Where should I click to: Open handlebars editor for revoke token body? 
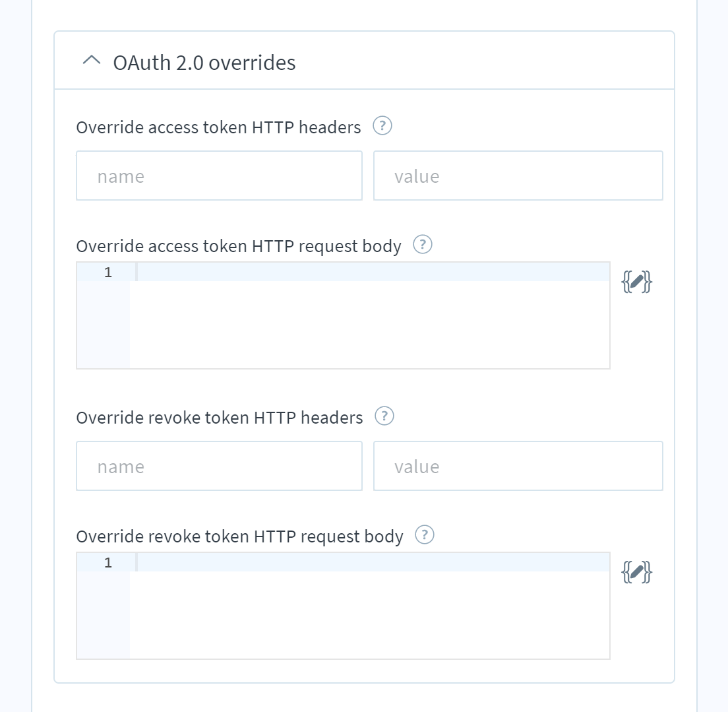click(636, 572)
